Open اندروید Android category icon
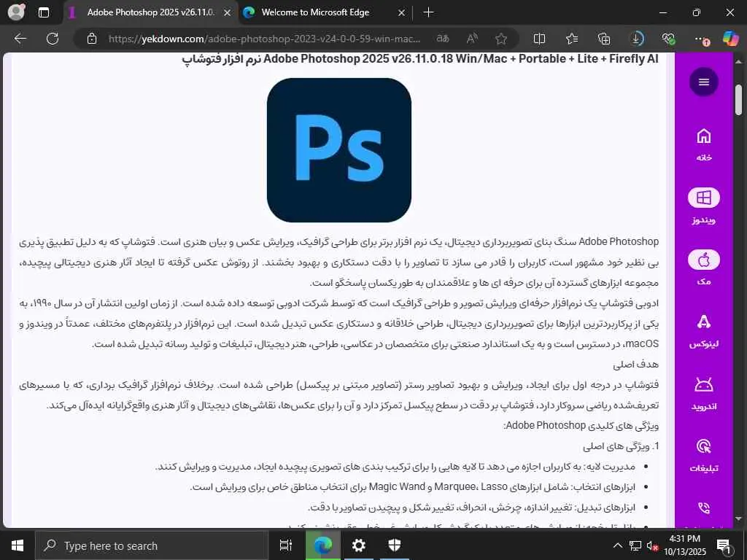The image size is (747, 560). click(x=704, y=385)
